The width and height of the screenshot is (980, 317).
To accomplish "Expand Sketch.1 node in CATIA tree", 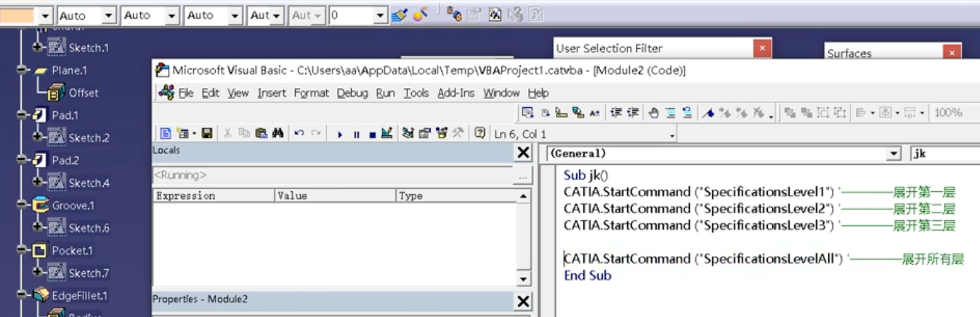I will [38, 47].
